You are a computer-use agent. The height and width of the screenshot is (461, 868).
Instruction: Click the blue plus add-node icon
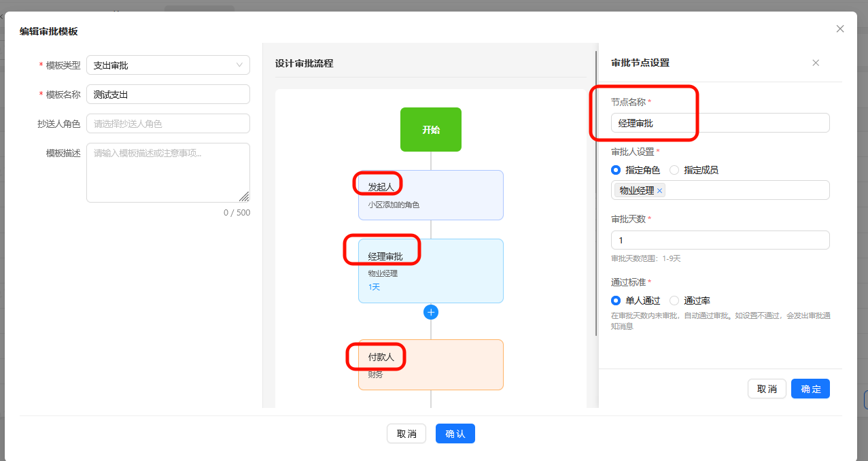(x=431, y=312)
